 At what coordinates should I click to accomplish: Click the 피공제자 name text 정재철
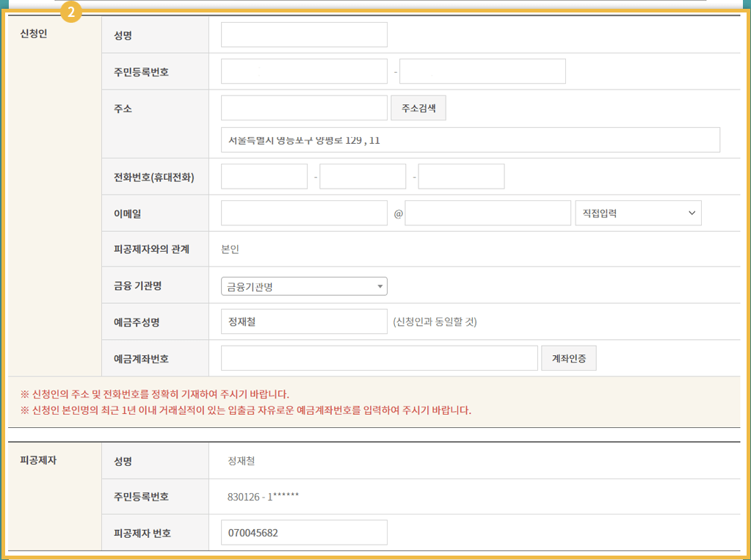(x=242, y=462)
